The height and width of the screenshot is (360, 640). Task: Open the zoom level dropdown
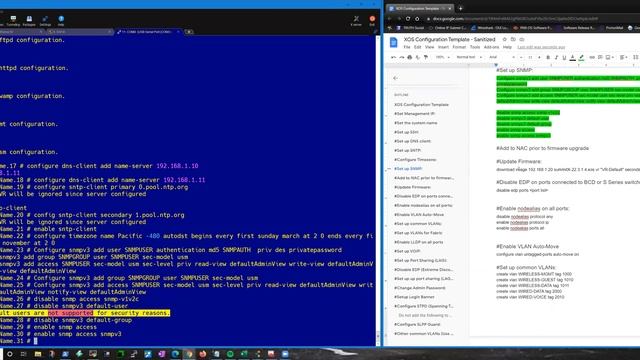tap(442, 58)
